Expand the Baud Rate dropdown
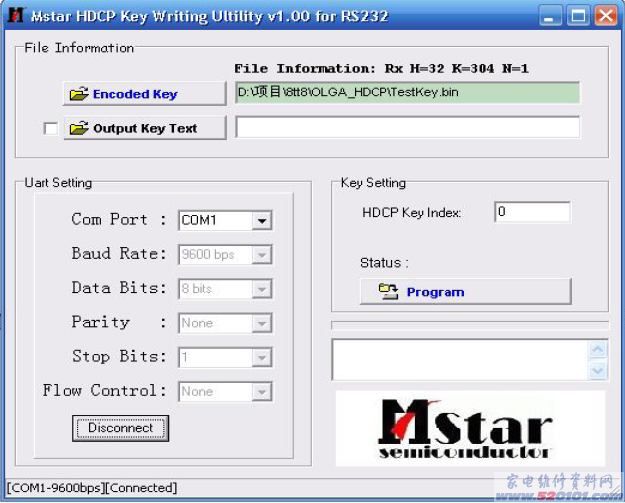625x503 pixels. 262,255
